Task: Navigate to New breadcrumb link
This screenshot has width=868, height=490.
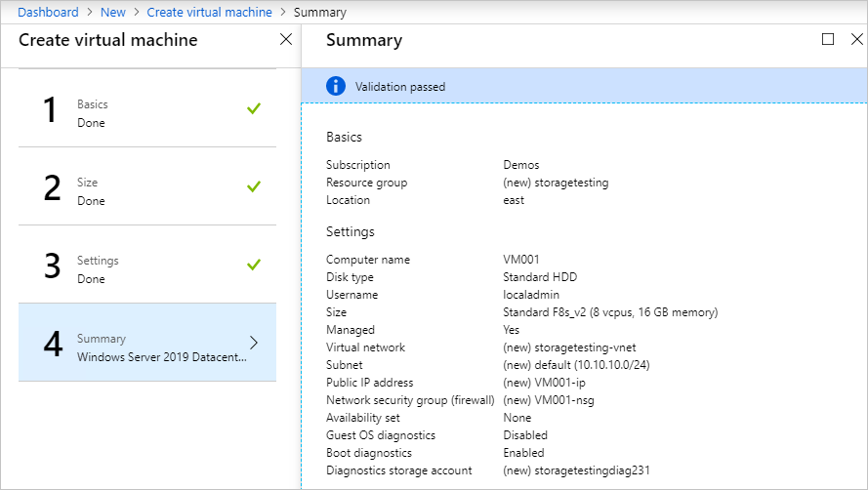Action: pyautogui.click(x=112, y=13)
